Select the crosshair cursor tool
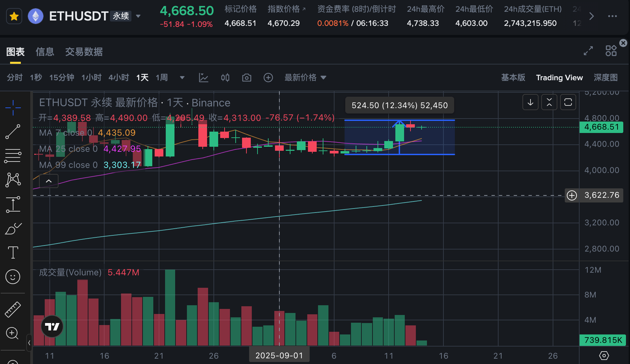 coord(13,107)
